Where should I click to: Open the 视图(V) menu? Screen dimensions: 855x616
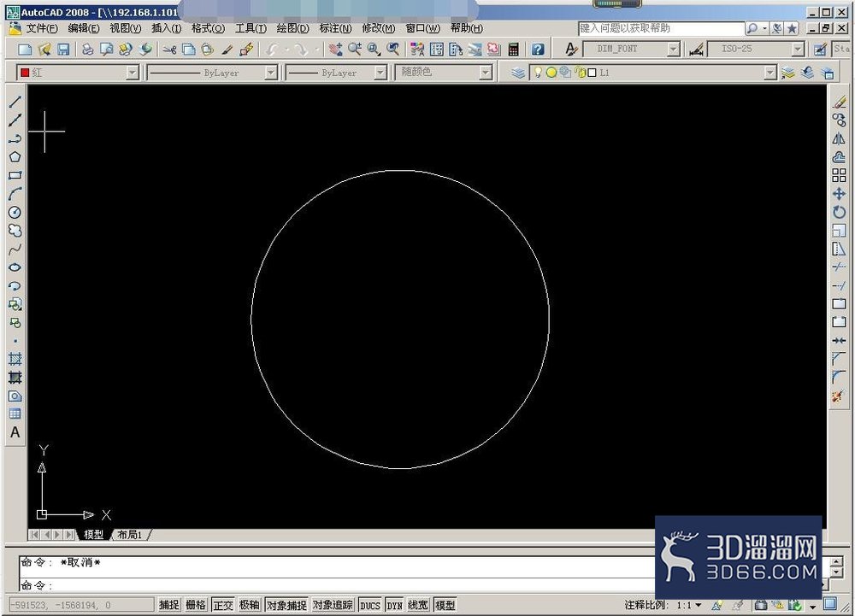126,28
